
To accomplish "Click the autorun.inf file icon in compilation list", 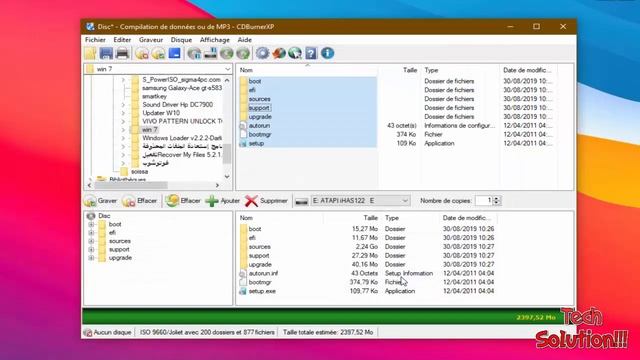I will pyautogui.click(x=243, y=273).
